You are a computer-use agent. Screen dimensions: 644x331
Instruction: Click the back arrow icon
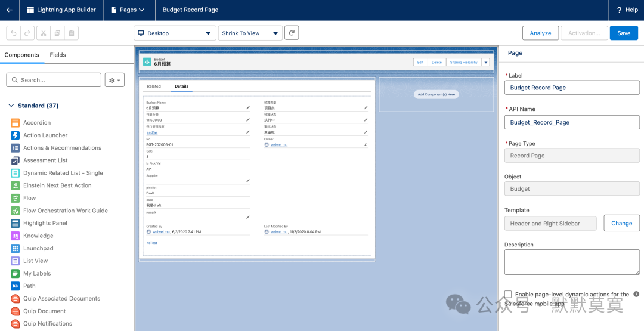click(x=10, y=10)
